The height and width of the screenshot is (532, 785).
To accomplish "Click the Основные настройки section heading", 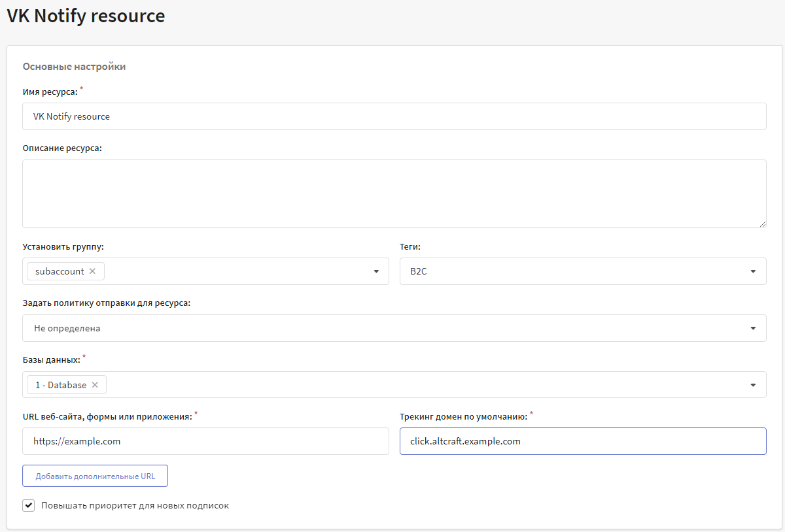I will pos(74,66).
